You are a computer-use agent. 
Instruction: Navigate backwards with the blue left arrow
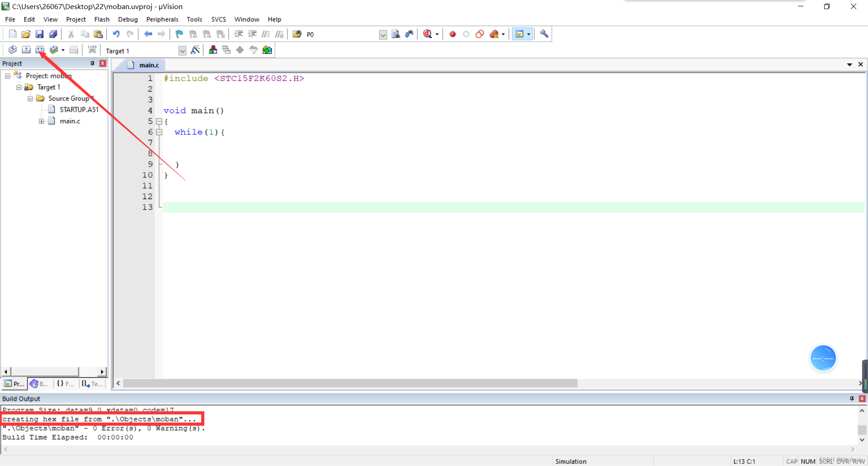148,34
